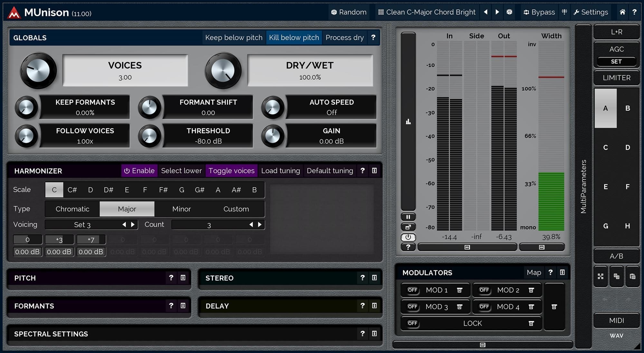Screen dimensions: 644x353
Task: Select G# scale root note
Action: coord(200,190)
